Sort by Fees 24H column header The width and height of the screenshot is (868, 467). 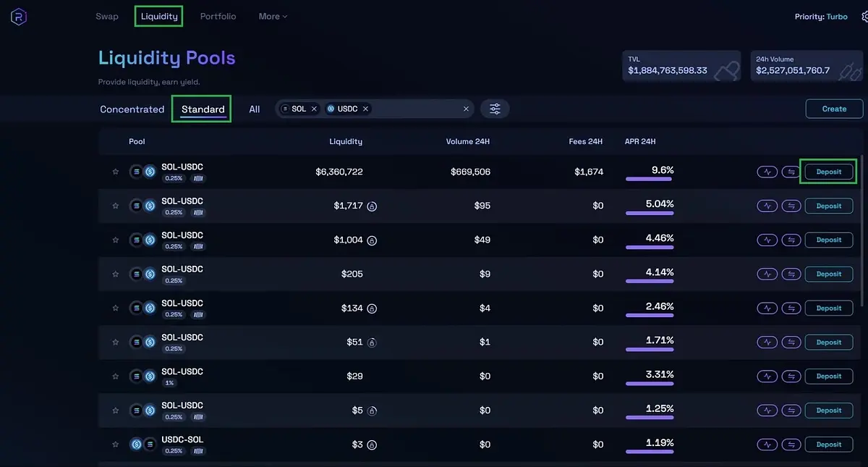pyautogui.click(x=586, y=141)
